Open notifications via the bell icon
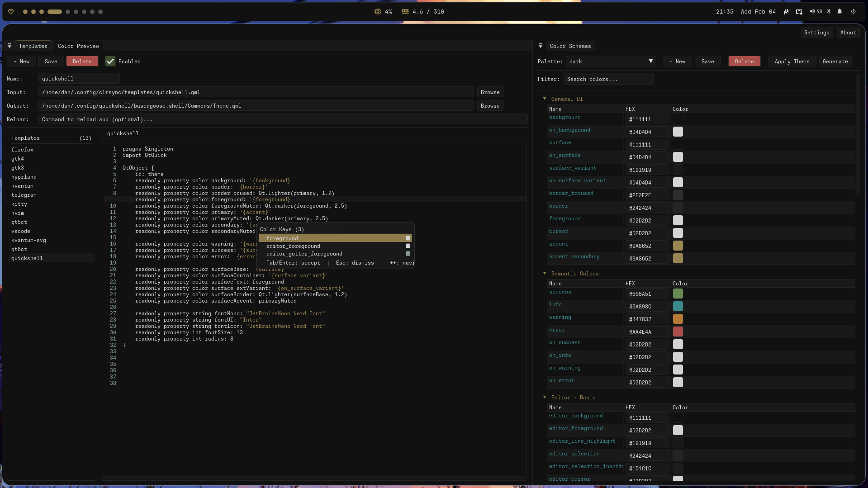 (x=840, y=12)
